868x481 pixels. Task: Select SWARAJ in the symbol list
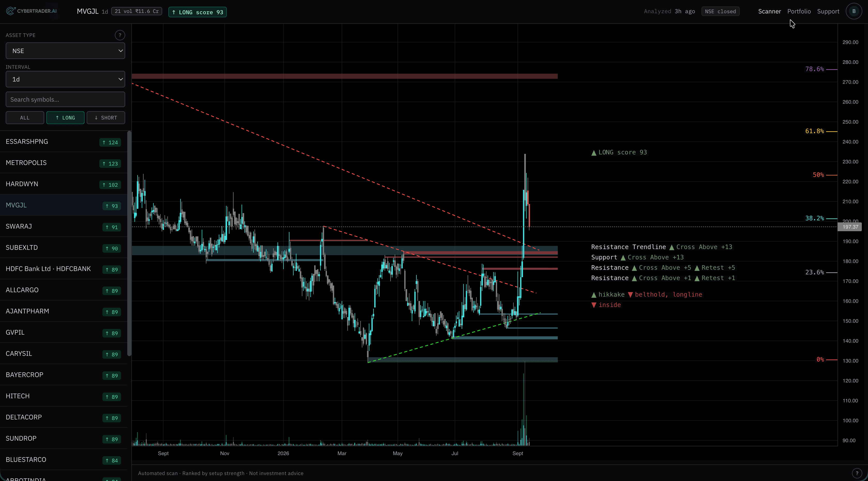[x=64, y=226]
